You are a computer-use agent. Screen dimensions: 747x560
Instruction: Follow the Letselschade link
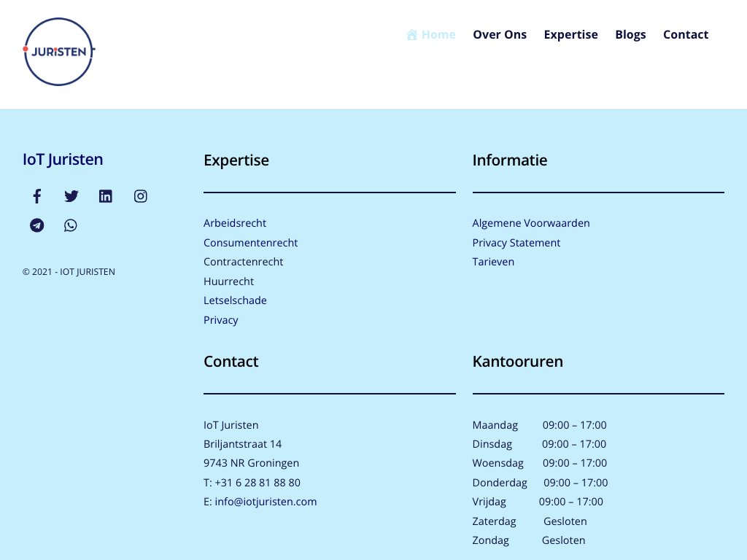click(x=235, y=300)
